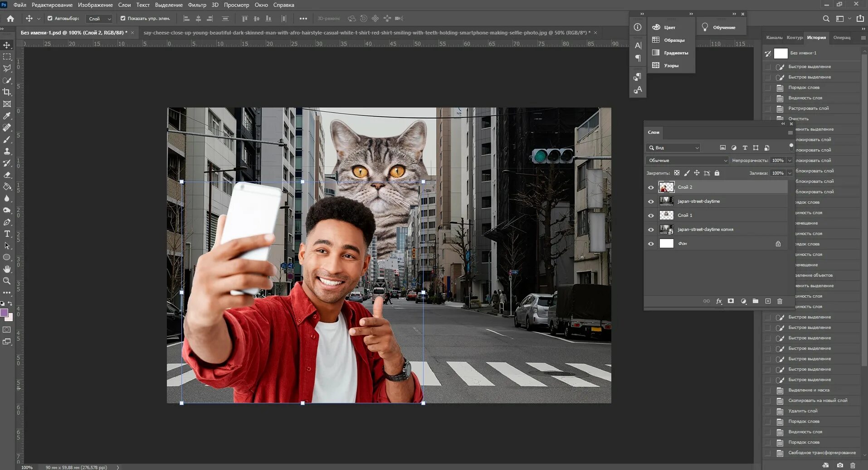The image size is (868, 470).
Task: Expand the Непрозрачность opacity dropdown arrow
Action: pos(790,161)
